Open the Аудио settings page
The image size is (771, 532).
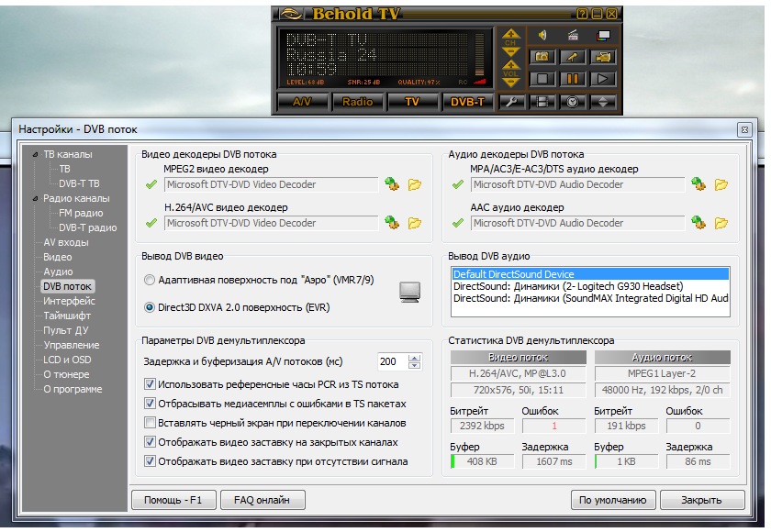click(x=58, y=272)
